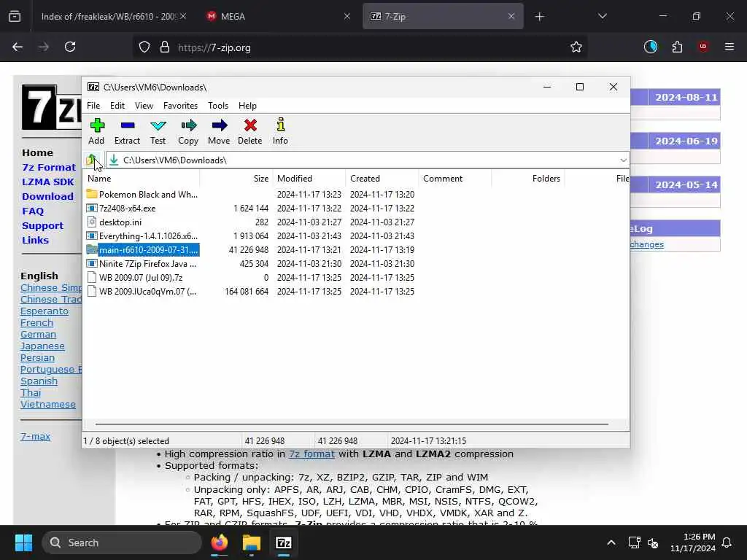The height and width of the screenshot is (560, 747).
Task: Click the WB 2009.07 (Jul 09).7z file icon
Action: coord(92,277)
